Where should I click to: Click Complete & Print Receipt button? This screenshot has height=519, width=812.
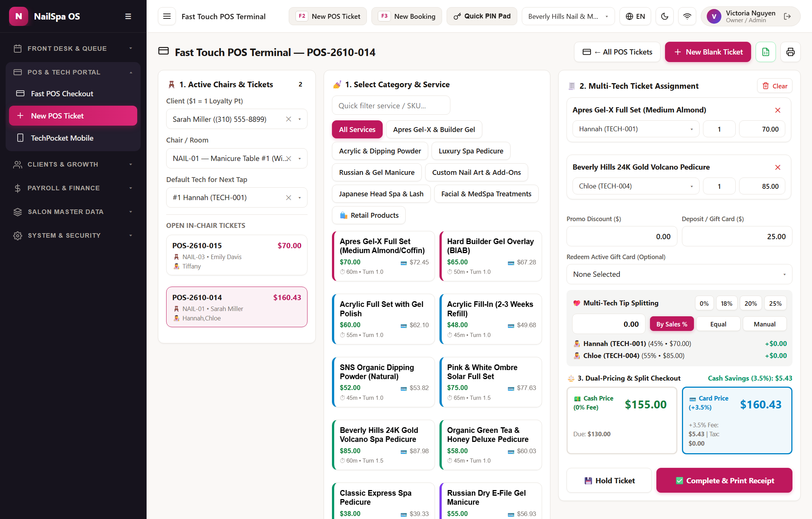pyautogui.click(x=724, y=481)
